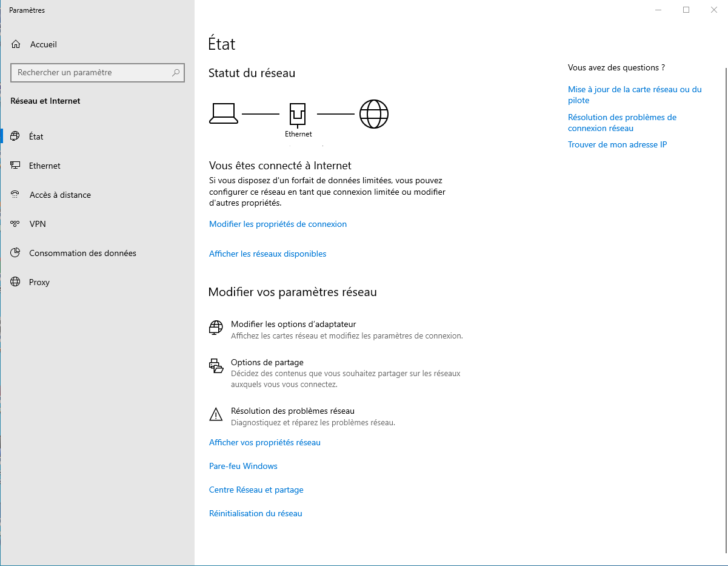The image size is (728, 566).
Task: Open Trouver de mon adresse IP link
Action: click(617, 144)
